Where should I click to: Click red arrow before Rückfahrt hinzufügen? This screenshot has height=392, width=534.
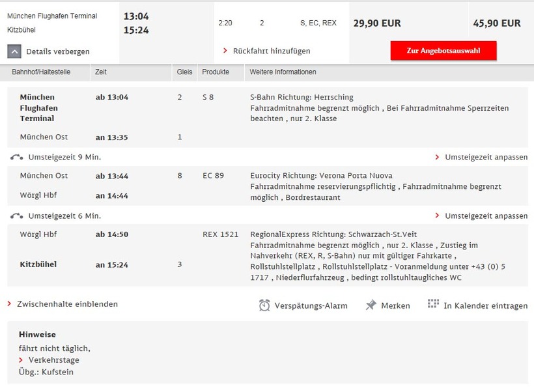coord(225,51)
